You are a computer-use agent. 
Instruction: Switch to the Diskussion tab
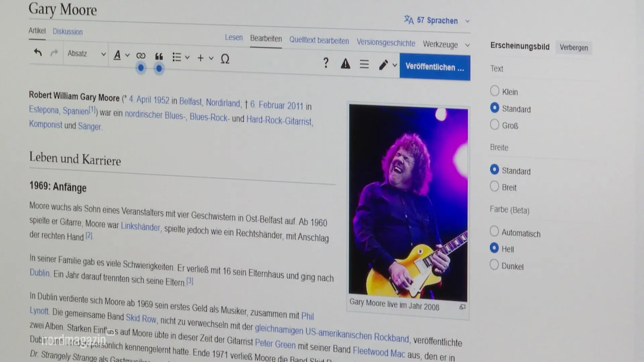67,32
